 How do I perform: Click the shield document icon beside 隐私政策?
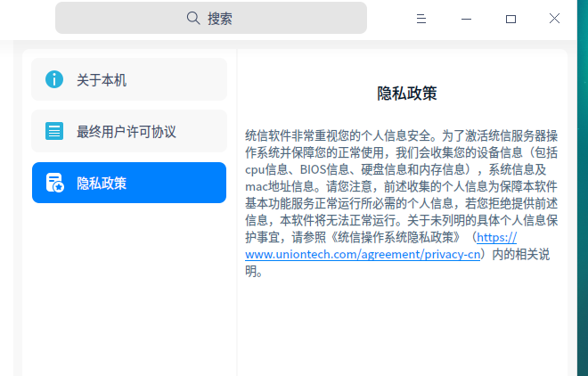[x=55, y=184]
